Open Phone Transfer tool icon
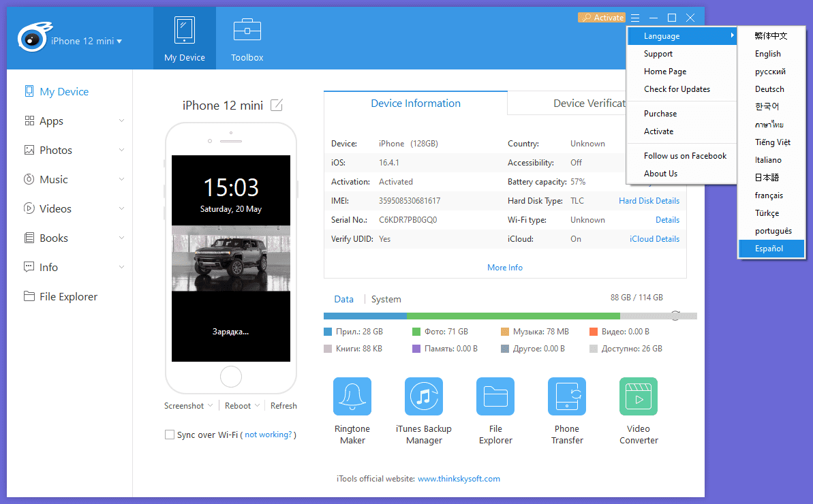 (x=567, y=396)
